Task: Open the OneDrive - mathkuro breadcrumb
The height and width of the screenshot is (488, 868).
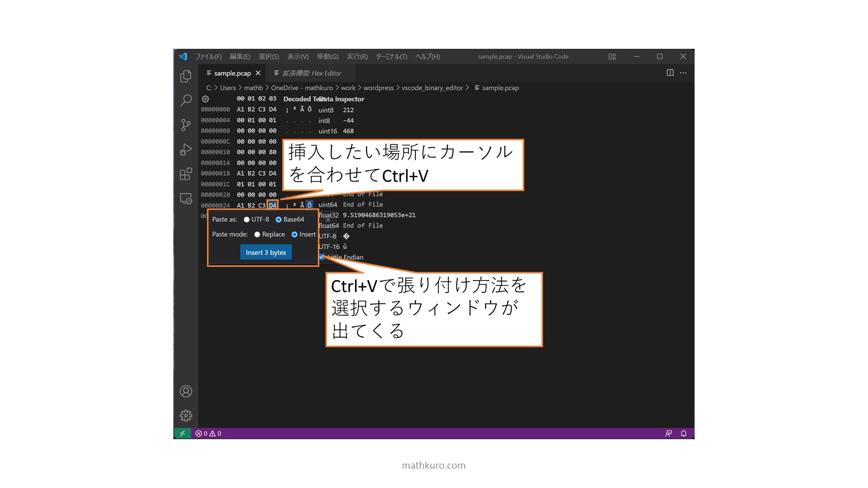Action: 302,88
